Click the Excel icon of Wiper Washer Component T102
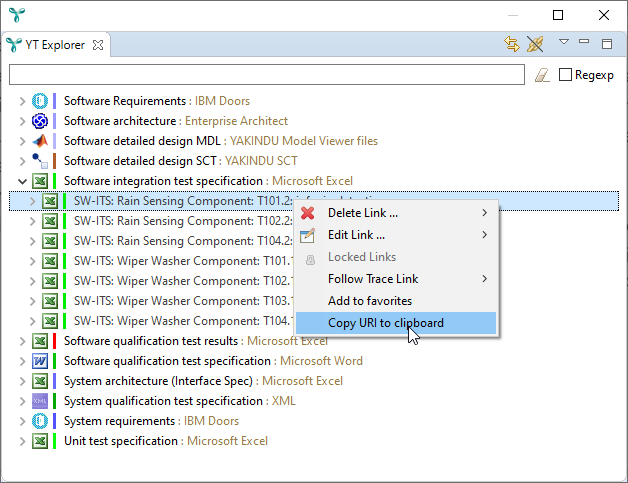This screenshot has width=628, height=483. [x=50, y=281]
